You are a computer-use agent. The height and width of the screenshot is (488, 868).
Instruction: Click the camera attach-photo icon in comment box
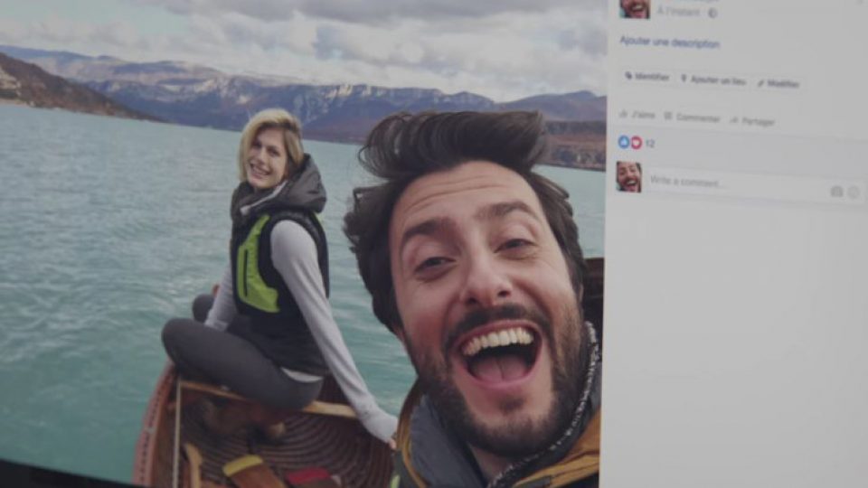tap(836, 192)
